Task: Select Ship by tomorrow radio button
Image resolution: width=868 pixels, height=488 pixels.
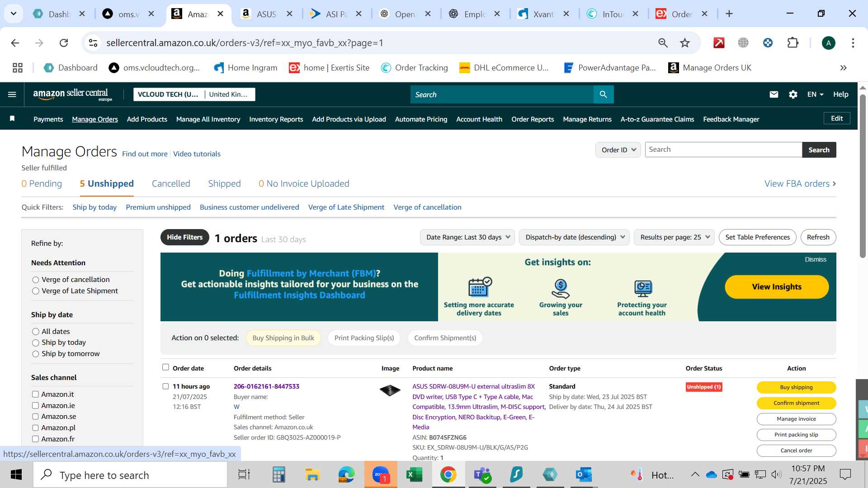Action: click(x=36, y=354)
